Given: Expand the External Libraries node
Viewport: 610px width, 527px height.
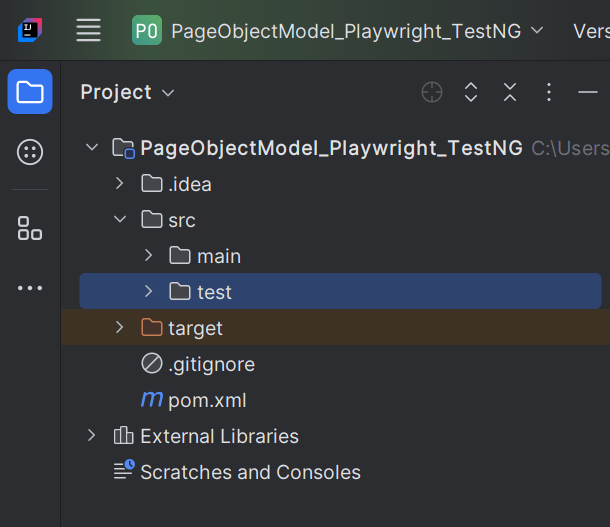Looking at the screenshot, I should [92, 436].
